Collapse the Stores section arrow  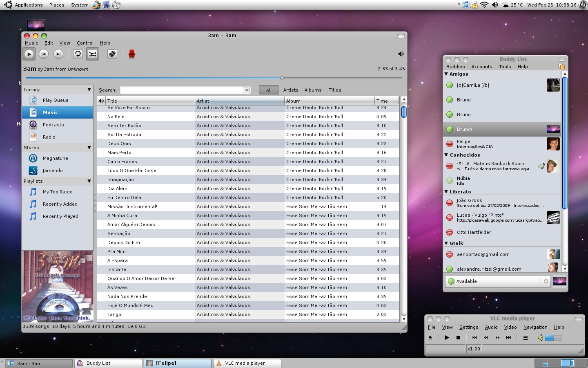(89, 148)
